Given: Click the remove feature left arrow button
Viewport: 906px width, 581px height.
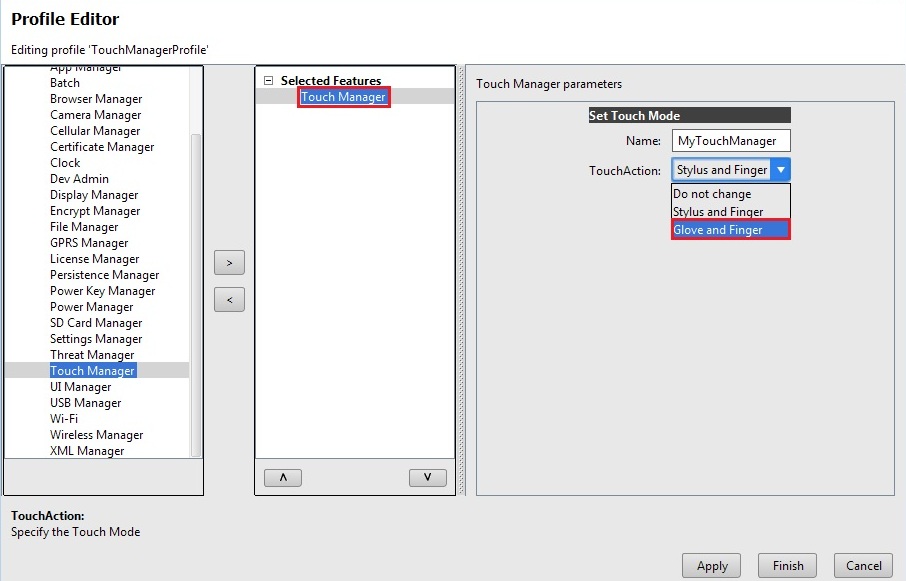Looking at the screenshot, I should [x=229, y=299].
